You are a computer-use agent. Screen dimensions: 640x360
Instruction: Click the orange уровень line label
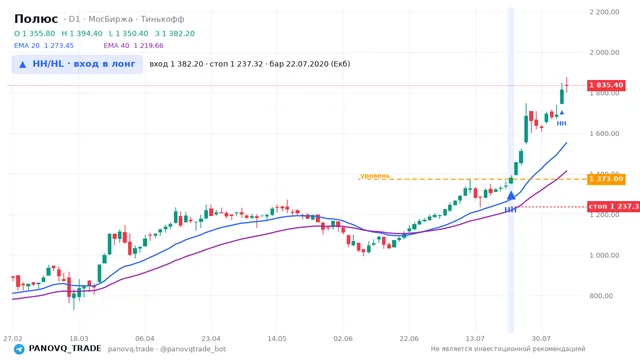tap(375, 176)
